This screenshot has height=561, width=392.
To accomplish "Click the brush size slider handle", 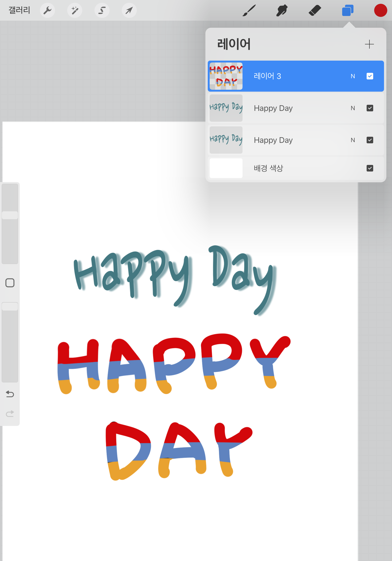I will pos(10,215).
